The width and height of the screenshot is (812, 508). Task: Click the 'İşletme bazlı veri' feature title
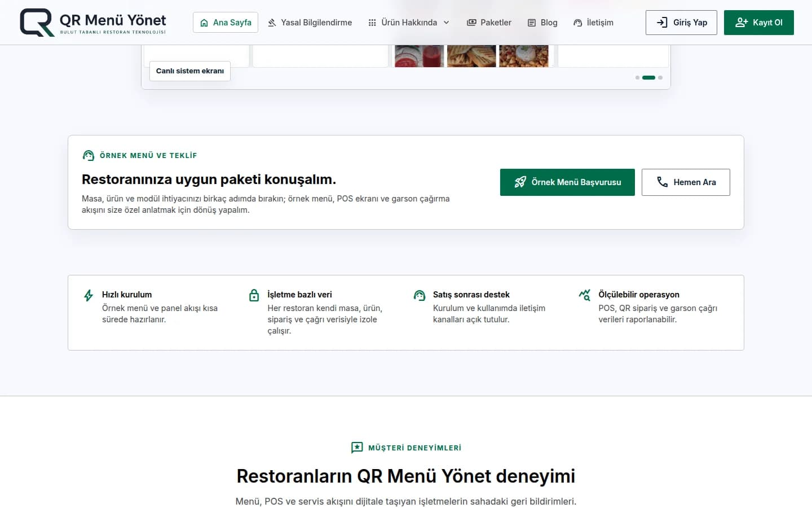point(299,295)
